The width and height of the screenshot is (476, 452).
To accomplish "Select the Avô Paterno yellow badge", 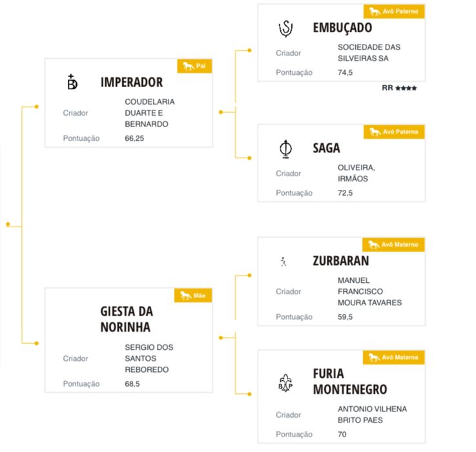I will pos(394,12).
